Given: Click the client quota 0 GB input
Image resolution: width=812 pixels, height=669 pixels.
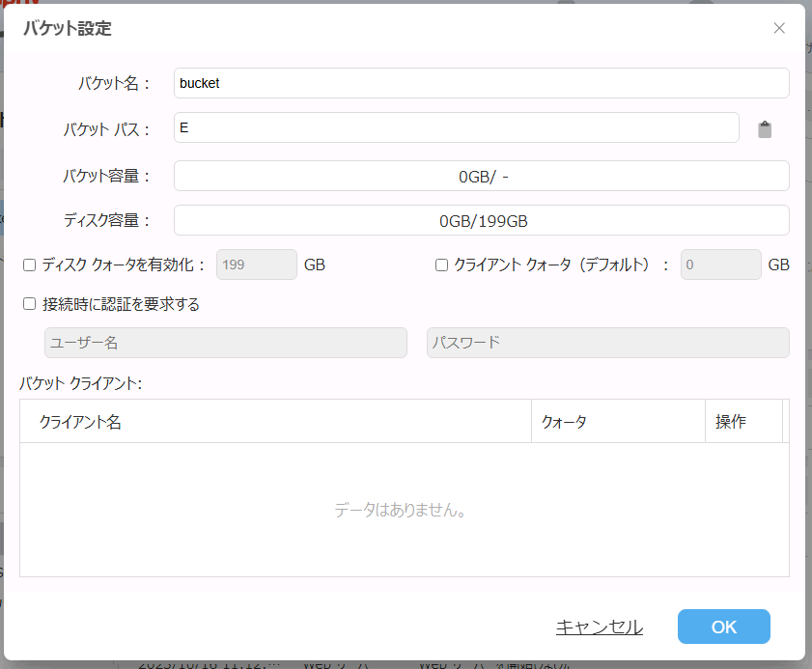Looking at the screenshot, I should point(720,265).
